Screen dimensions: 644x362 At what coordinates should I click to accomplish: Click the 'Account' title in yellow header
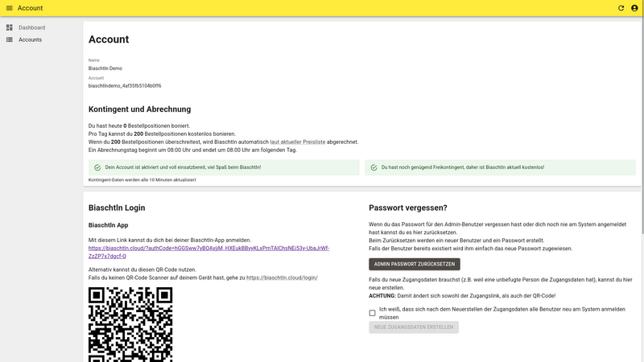30,8
